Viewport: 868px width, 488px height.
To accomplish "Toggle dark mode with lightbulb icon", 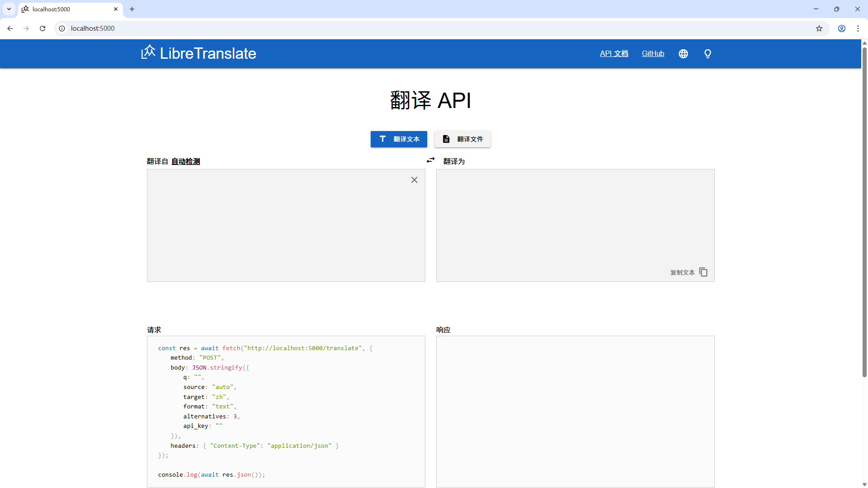I will [708, 54].
